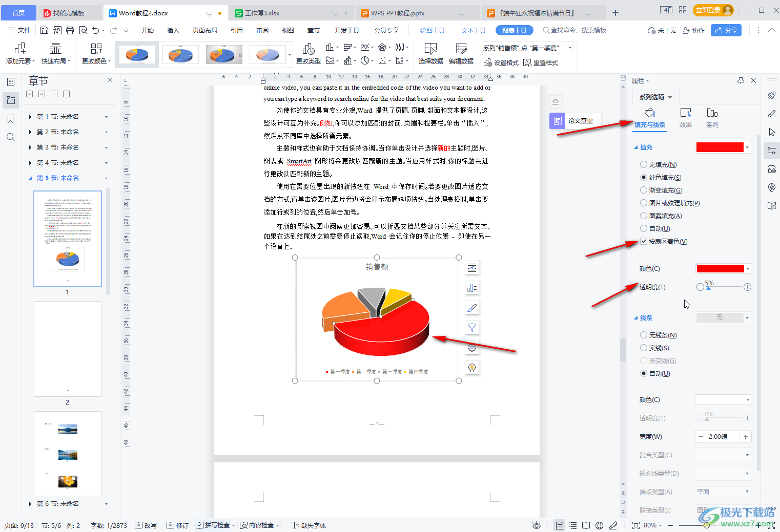Image resolution: width=780 pixels, height=532 pixels.
Task: Open the 文件 file menu
Action: click(19, 30)
